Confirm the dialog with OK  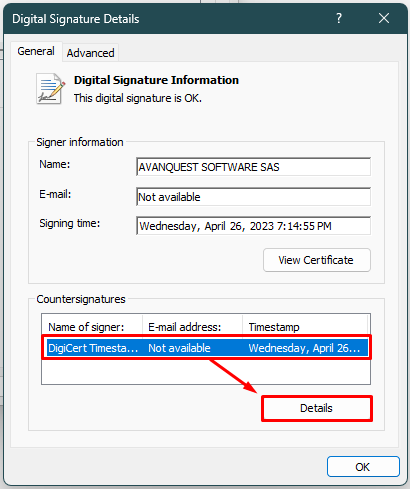point(363,467)
